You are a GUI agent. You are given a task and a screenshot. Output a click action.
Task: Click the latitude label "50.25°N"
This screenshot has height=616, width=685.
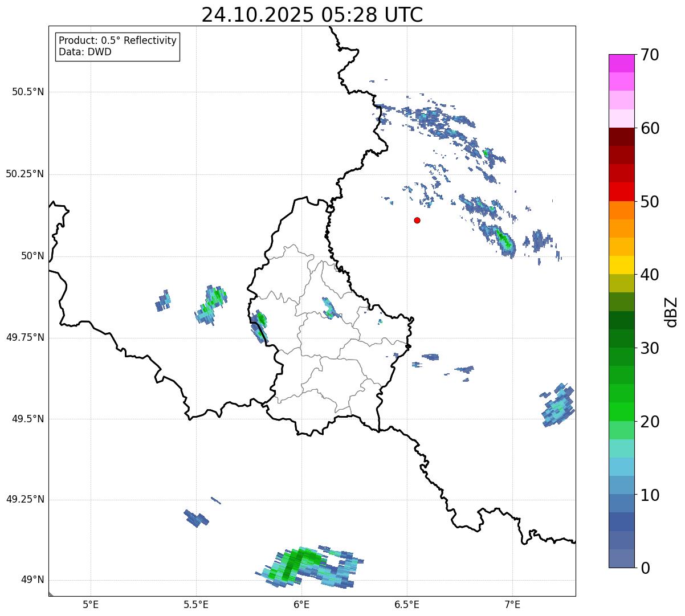point(25,174)
